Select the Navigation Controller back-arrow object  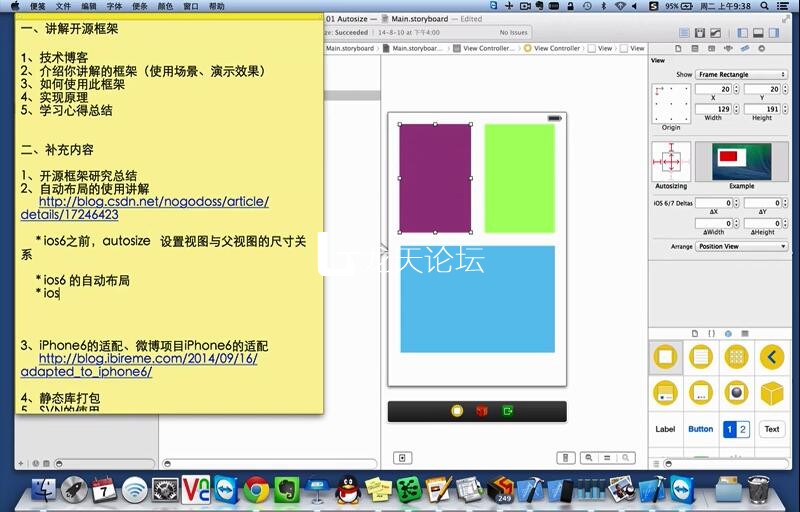point(771,356)
